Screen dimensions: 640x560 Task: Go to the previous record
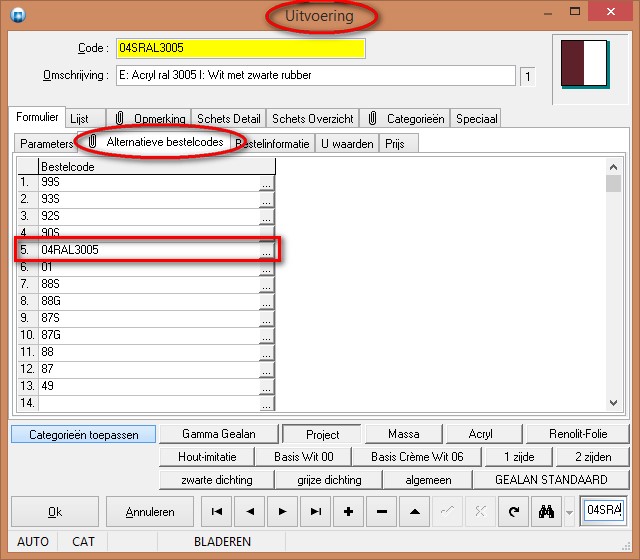click(x=250, y=511)
